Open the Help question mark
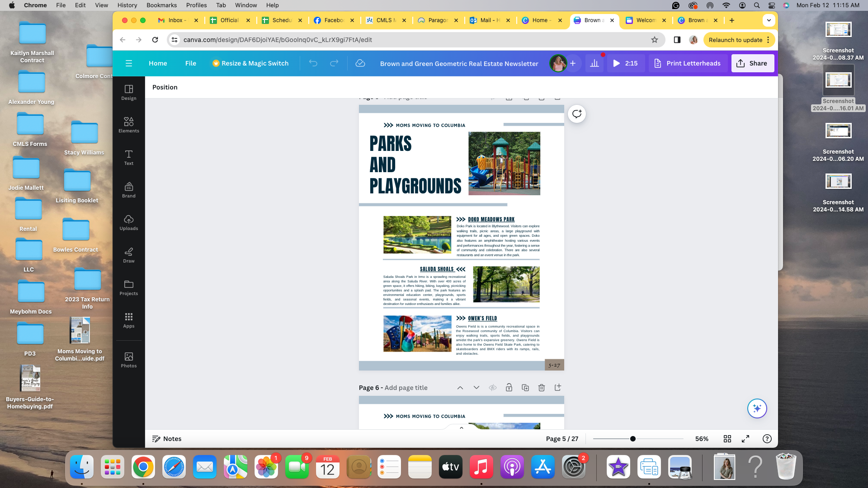This screenshot has width=868, height=488. click(x=767, y=439)
